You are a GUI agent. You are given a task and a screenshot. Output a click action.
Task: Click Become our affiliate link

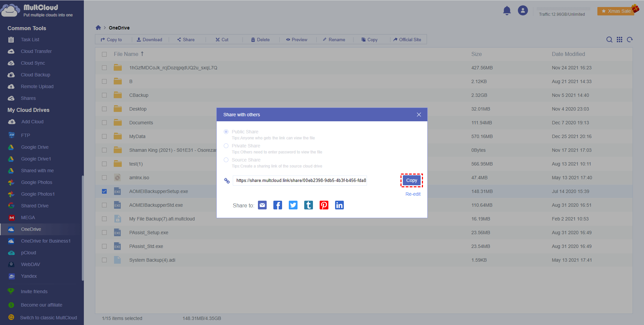click(x=42, y=305)
